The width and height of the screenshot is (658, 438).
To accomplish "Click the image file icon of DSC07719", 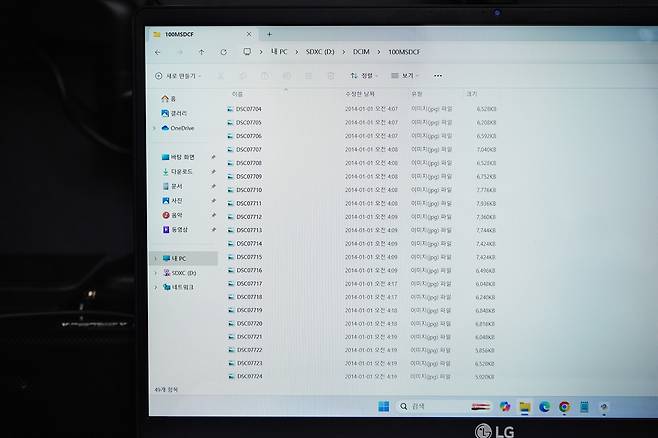I will tap(231, 310).
